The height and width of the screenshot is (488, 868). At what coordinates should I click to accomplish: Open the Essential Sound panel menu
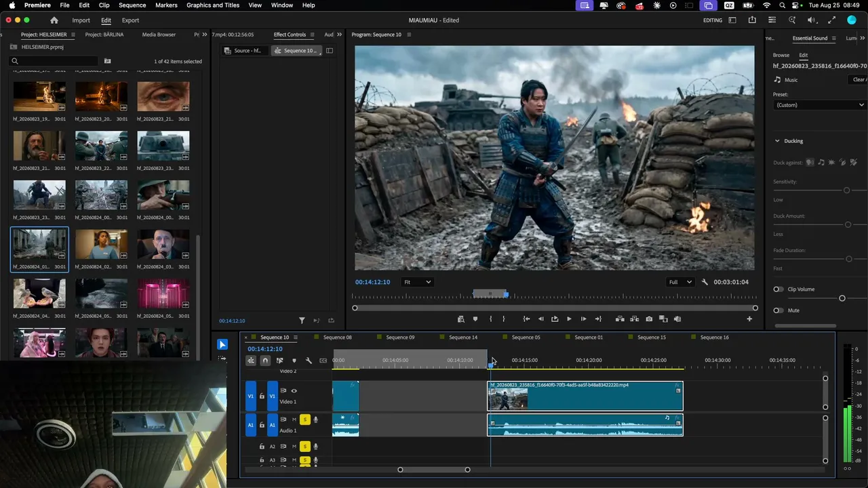[834, 39]
